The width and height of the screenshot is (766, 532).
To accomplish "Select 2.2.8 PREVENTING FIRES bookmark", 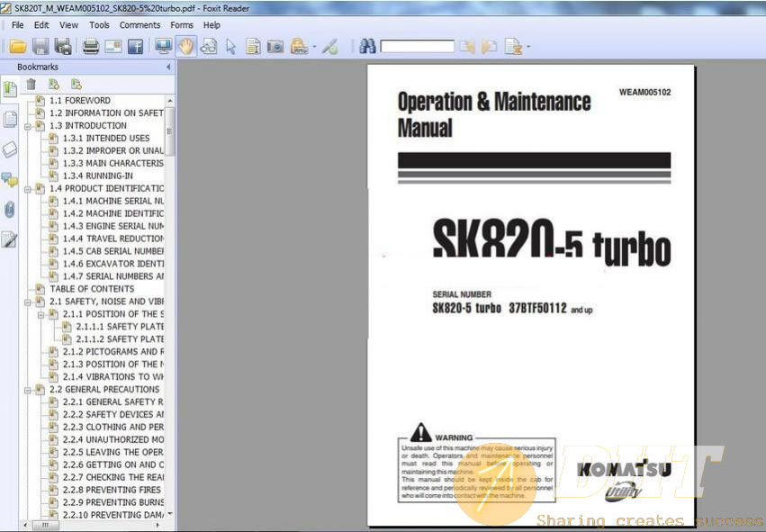I will click(x=112, y=490).
